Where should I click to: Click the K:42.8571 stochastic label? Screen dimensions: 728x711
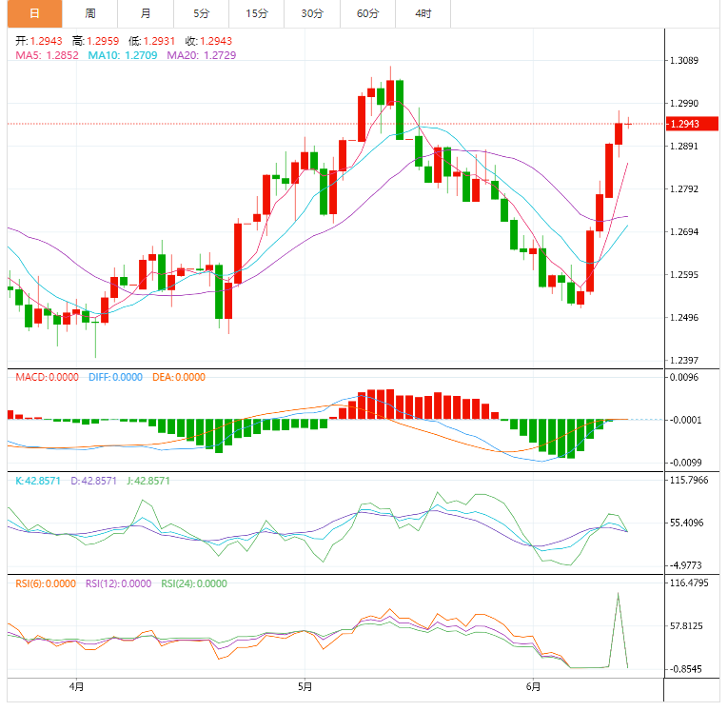(40, 481)
